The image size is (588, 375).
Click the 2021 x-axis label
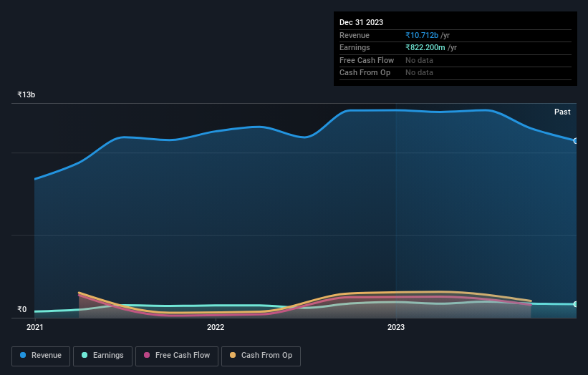click(x=35, y=327)
